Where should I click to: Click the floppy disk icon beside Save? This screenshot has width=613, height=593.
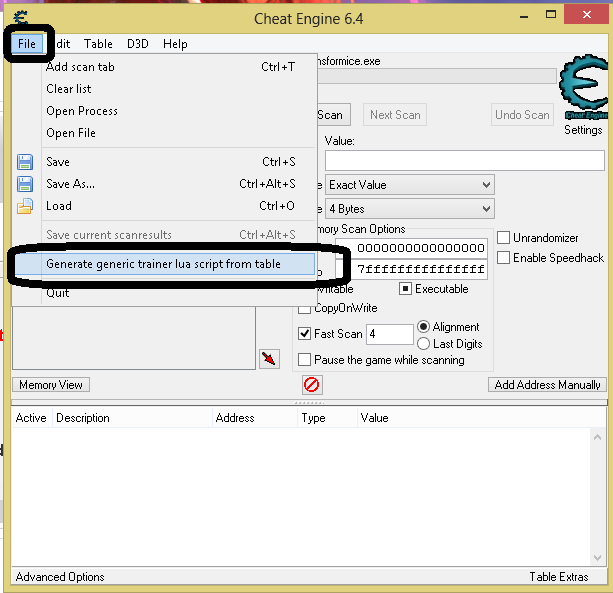click(25, 162)
